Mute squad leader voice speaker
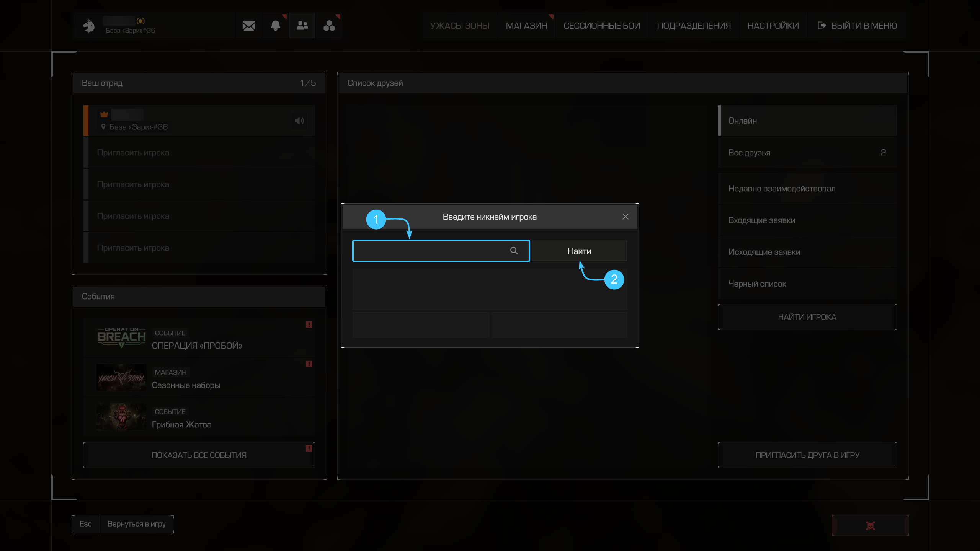The height and width of the screenshot is (551, 980). point(299,121)
